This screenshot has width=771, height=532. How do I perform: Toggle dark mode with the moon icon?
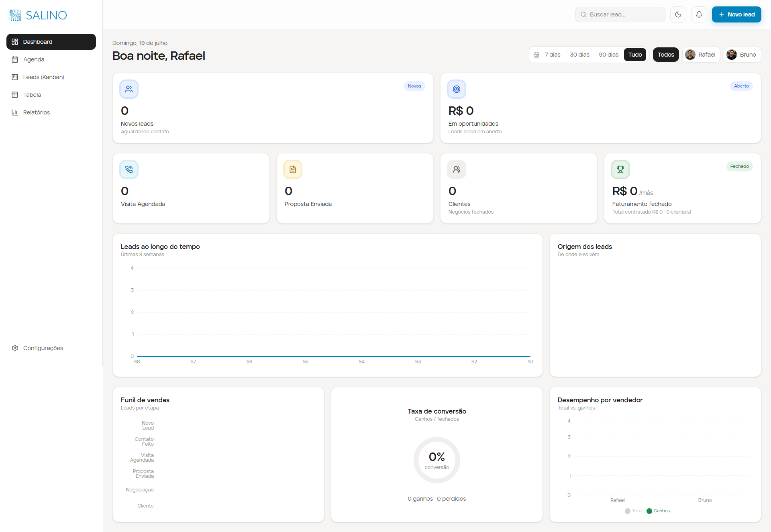click(x=678, y=14)
